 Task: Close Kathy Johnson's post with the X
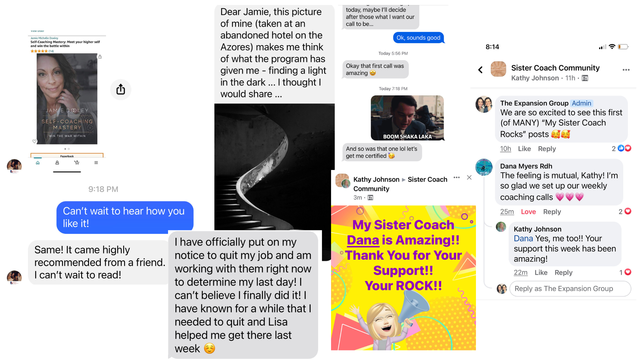pos(469,178)
